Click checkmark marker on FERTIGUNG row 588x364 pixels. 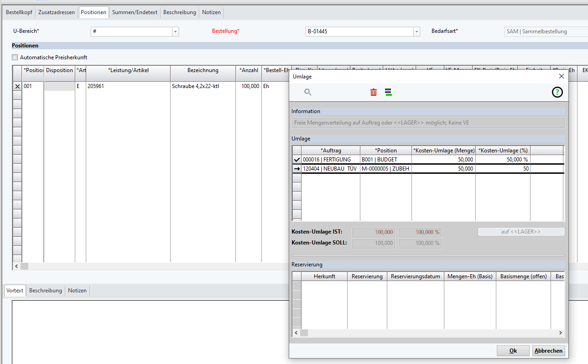(297, 160)
